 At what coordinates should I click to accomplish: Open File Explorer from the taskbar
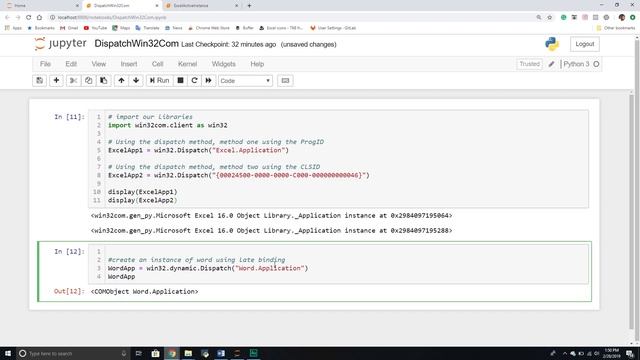(x=188, y=353)
